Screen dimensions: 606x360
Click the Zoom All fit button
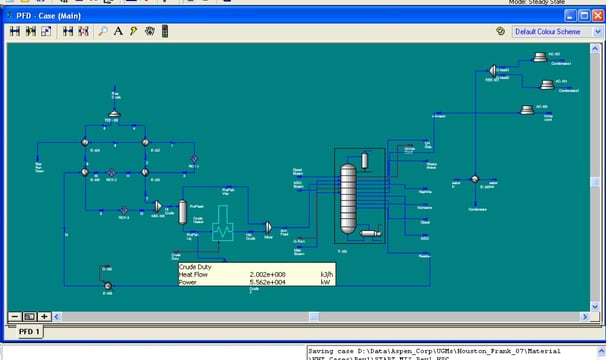coord(29,317)
